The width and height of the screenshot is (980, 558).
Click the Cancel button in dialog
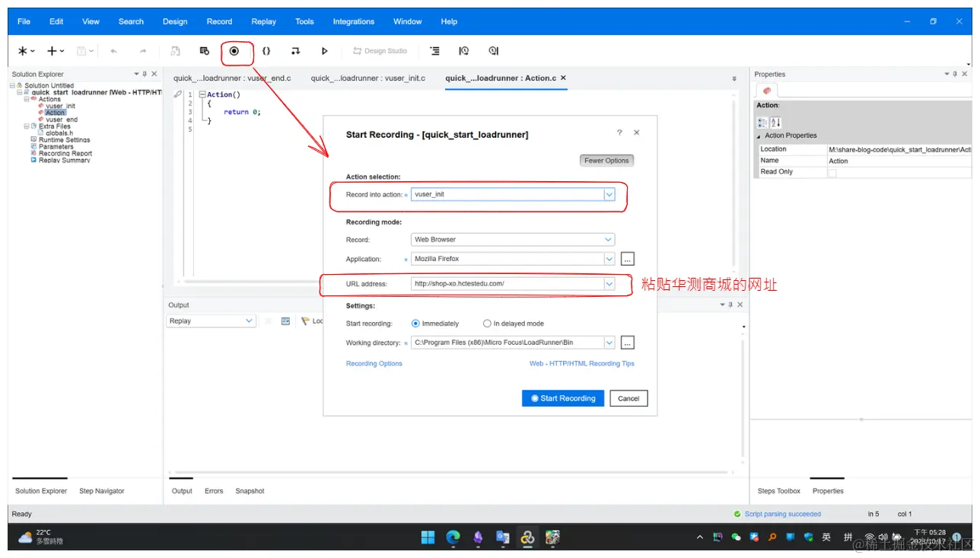click(628, 398)
